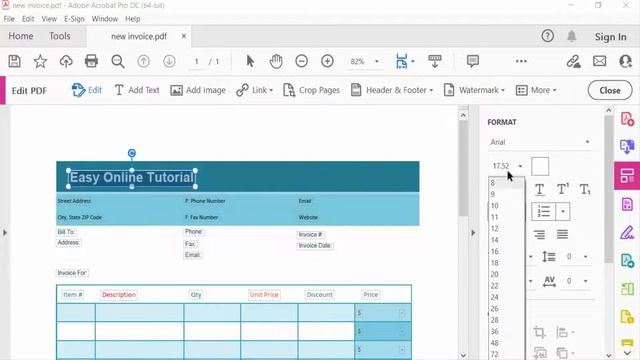Switch to the Home tab

pos(21,36)
